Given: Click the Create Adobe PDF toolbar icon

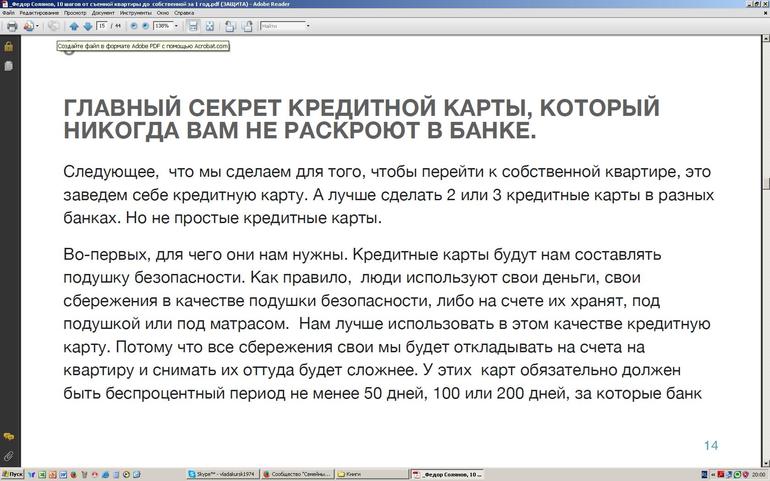Looking at the screenshot, I should point(28,26).
